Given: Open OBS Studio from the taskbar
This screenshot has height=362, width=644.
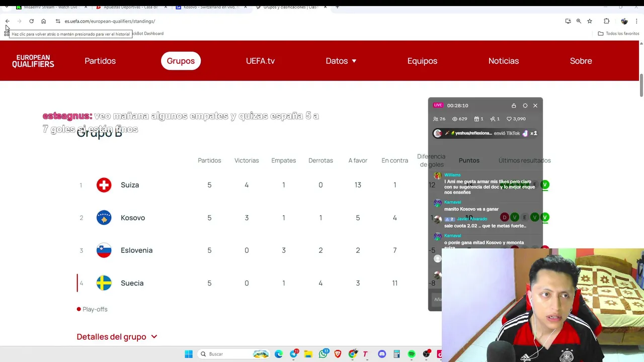Looking at the screenshot, I should pyautogui.click(x=426, y=354).
